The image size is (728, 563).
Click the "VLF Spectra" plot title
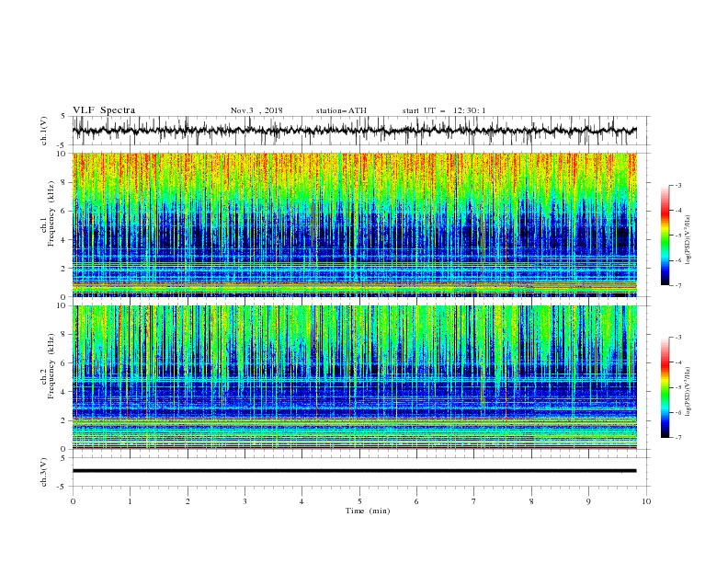click(104, 110)
